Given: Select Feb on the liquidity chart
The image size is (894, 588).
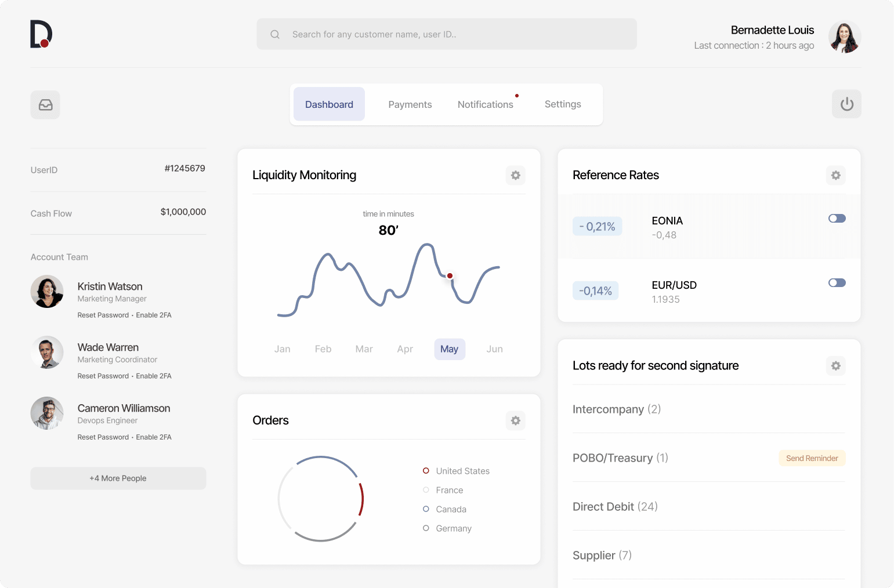Looking at the screenshot, I should point(323,349).
